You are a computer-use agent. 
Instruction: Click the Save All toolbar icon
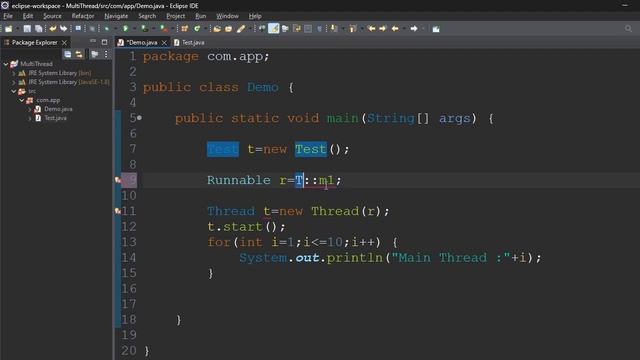(x=38, y=29)
